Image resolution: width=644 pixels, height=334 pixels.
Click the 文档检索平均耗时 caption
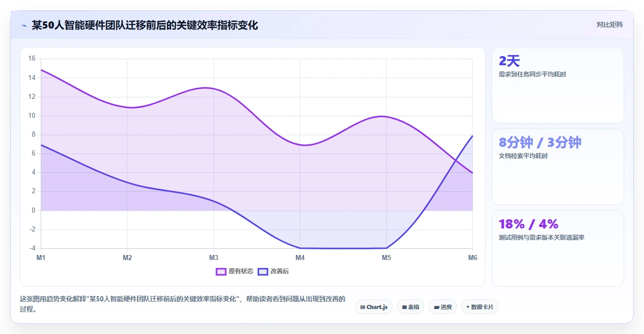[523, 156]
